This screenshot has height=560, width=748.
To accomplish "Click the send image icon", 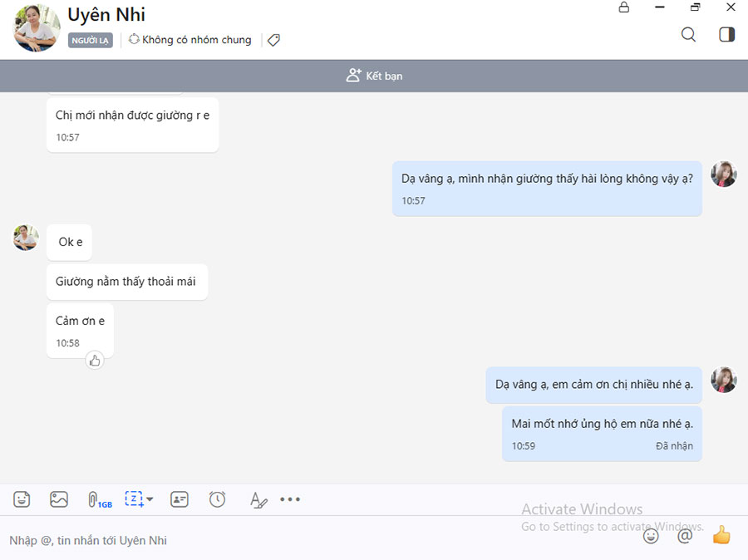I will [x=59, y=499].
